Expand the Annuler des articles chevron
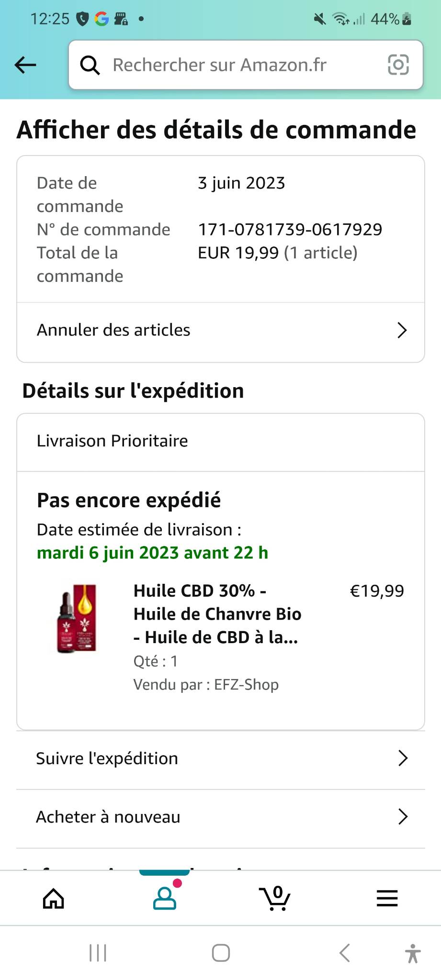Screen dimensions: 441x980 click(x=402, y=330)
